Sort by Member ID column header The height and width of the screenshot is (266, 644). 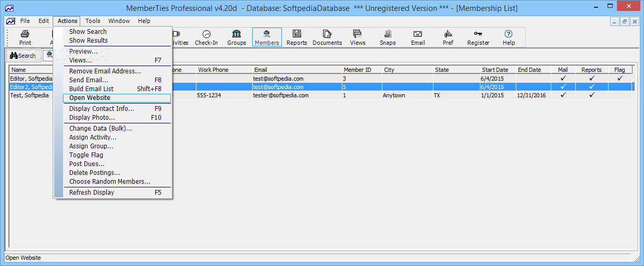click(x=362, y=70)
